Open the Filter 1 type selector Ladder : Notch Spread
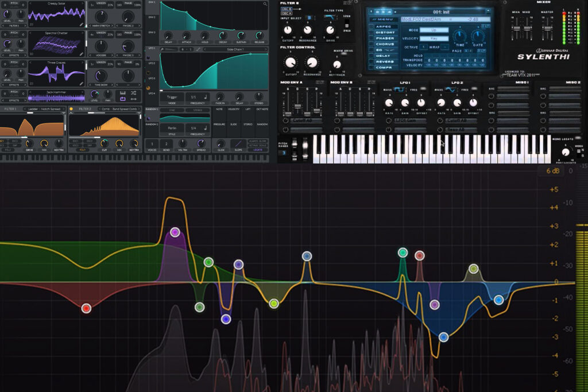The width and height of the screenshot is (588, 392). [x=44, y=109]
